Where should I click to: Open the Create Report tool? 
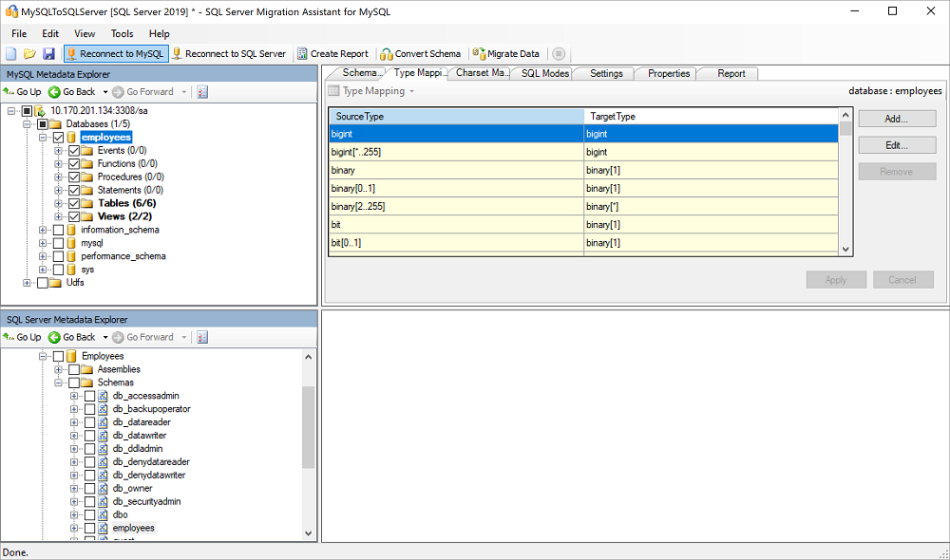(300, 54)
